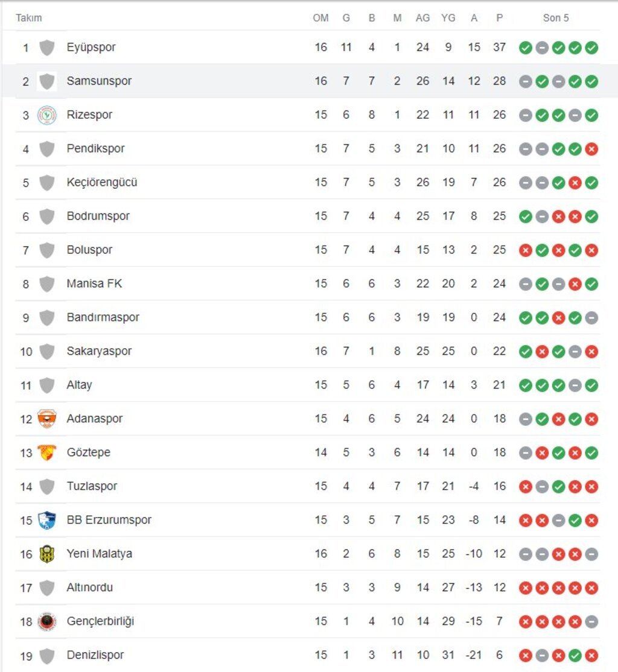Open the Keçiörengücü team page

click(x=102, y=182)
